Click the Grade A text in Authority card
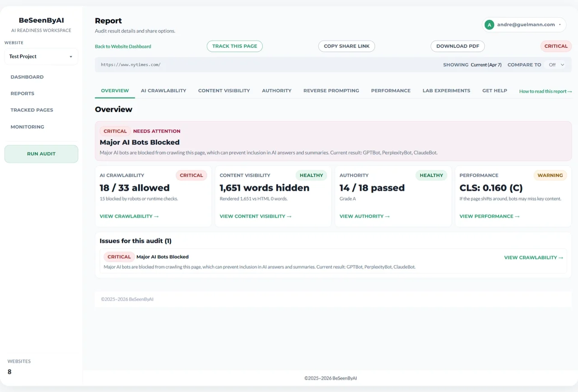578x392 pixels. point(348,199)
